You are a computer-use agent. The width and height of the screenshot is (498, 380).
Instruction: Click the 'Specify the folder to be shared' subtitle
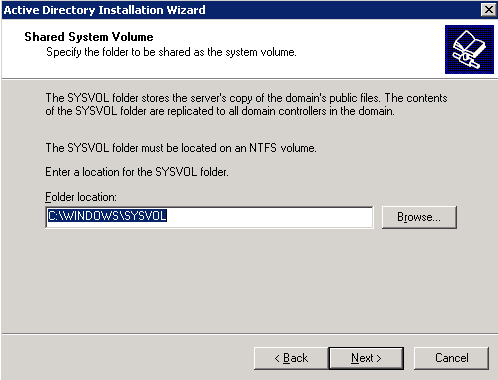click(171, 52)
